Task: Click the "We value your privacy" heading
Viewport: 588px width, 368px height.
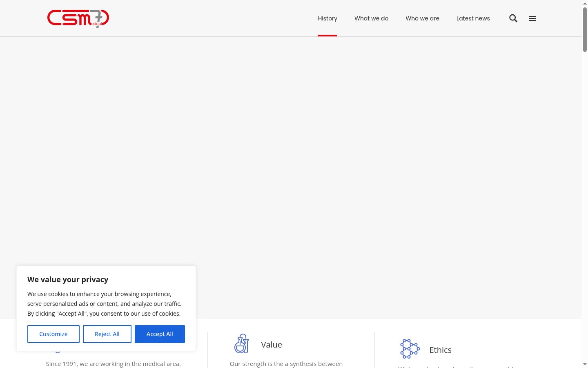Action: pyautogui.click(x=68, y=280)
